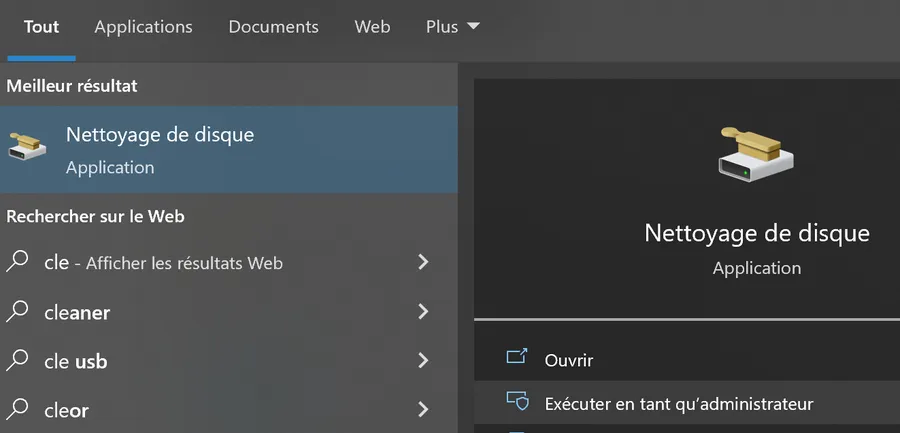This screenshot has width=900, height=433.
Task: Expand the cleaner suggestion chevron
Action: point(423,311)
